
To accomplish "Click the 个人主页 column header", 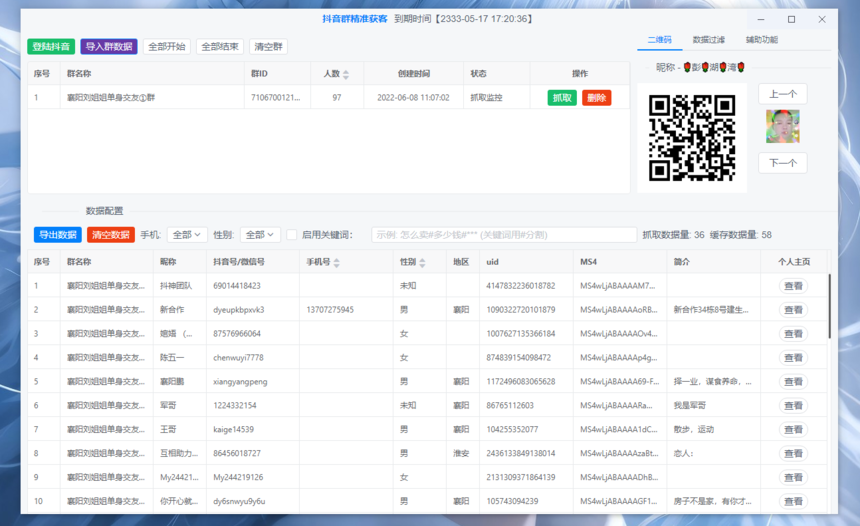I will coord(794,262).
